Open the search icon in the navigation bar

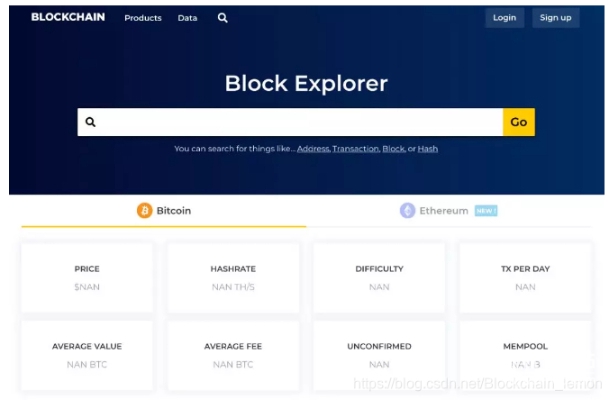pyautogui.click(x=223, y=18)
